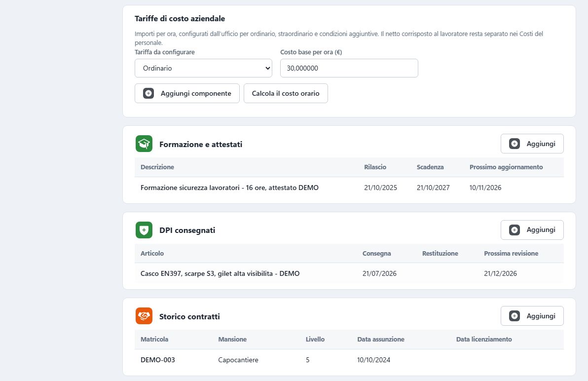The height and width of the screenshot is (381, 588).
Task: Click the Tariffe di costo aziendale heading
Action: 180,18
